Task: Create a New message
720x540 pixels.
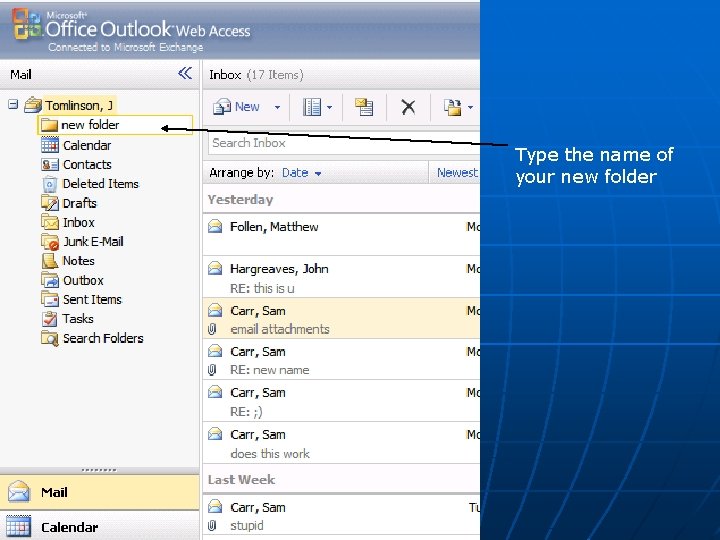Action: (x=247, y=107)
